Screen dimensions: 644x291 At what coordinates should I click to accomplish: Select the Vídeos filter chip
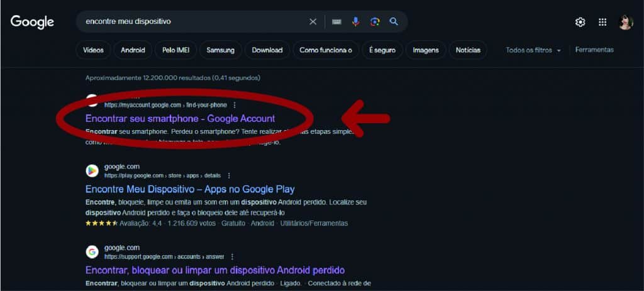[x=93, y=50]
